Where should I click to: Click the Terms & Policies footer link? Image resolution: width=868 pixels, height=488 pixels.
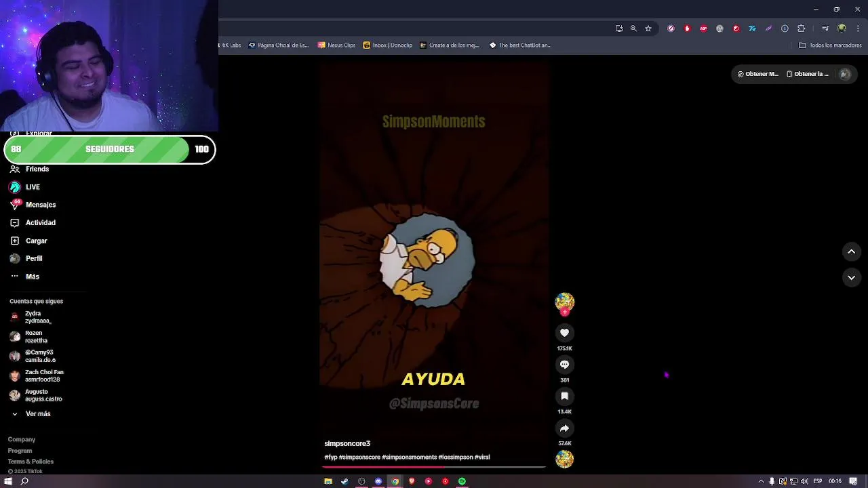(x=31, y=462)
